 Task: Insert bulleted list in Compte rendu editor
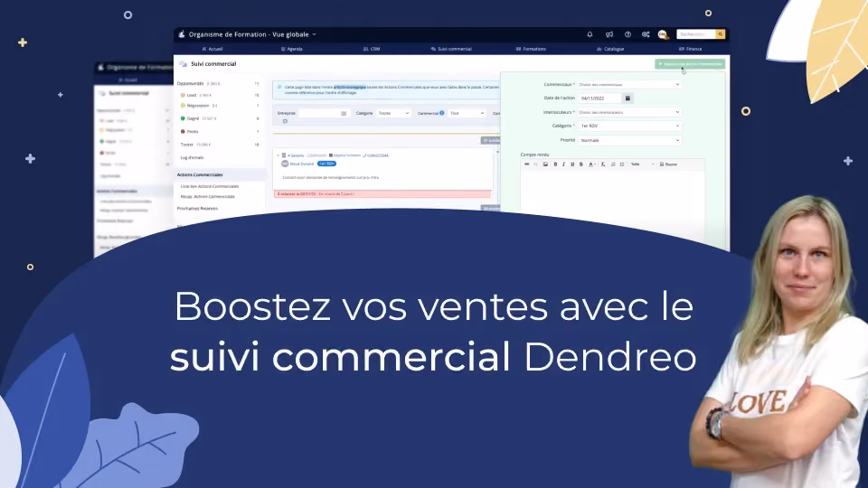pyautogui.click(x=622, y=164)
